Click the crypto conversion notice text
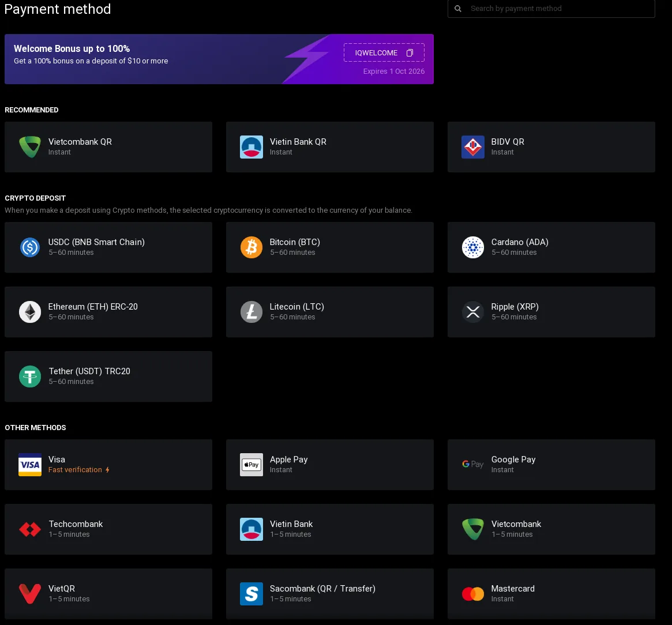Viewport: 672px width, 625px height. click(208, 210)
